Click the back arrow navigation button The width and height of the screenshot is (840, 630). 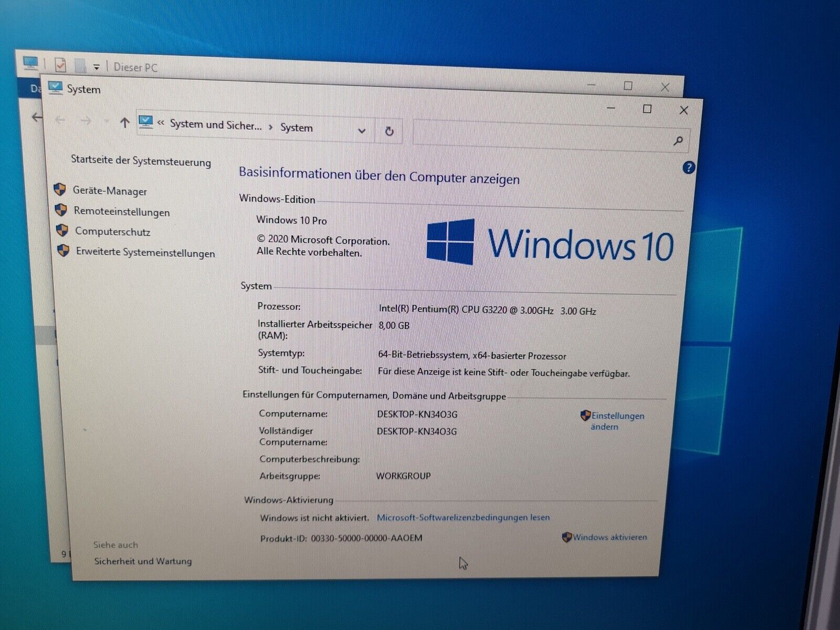pyautogui.click(x=60, y=121)
